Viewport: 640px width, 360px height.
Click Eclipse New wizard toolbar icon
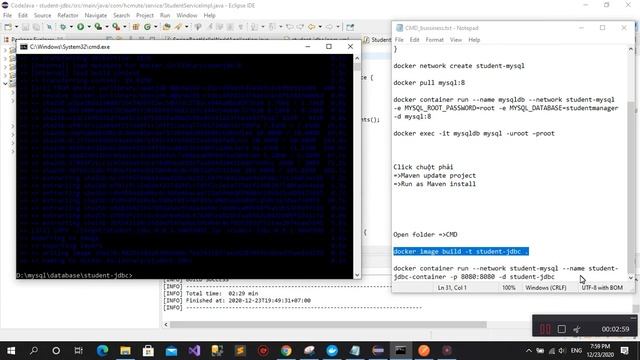coord(8,27)
